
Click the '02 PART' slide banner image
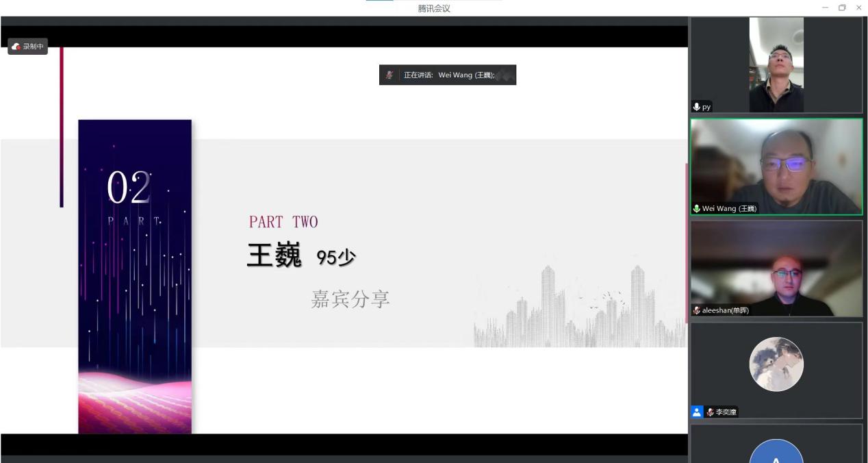[135, 276]
